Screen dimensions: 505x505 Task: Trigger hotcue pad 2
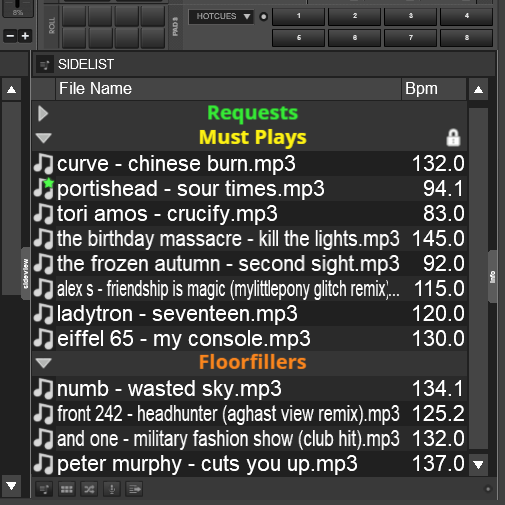pos(355,16)
